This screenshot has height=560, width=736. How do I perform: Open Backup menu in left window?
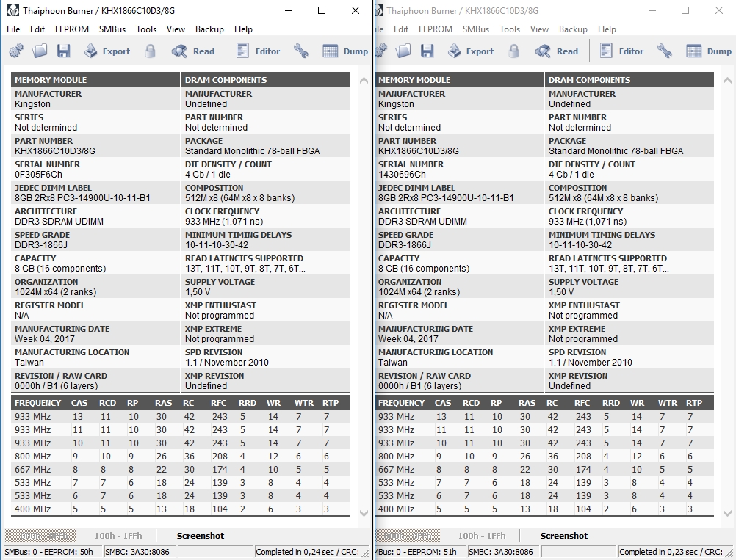pyautogui.click(x=209, y=29)
